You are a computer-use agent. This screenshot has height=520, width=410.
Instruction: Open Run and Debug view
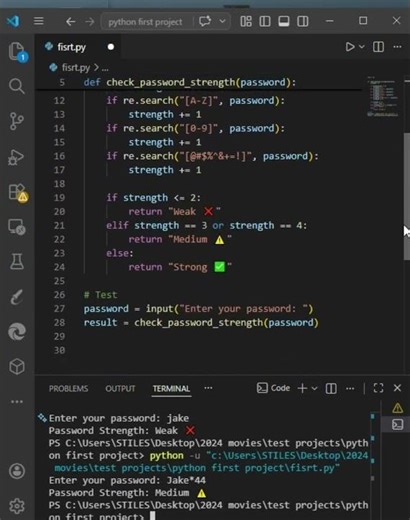pyautogui.click(x=16, y=157)
